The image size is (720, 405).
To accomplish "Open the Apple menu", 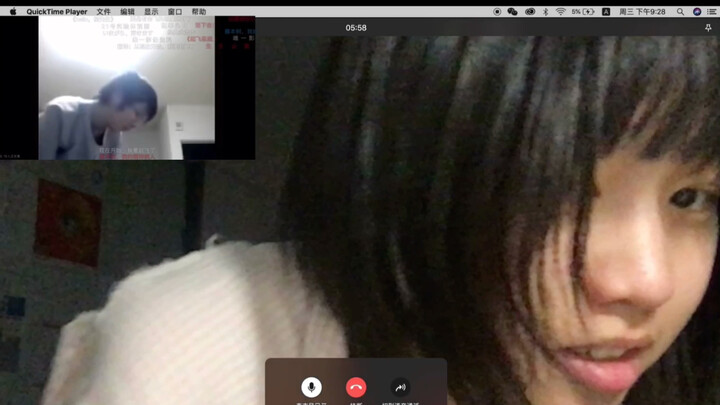I will (x=13, y=11).
